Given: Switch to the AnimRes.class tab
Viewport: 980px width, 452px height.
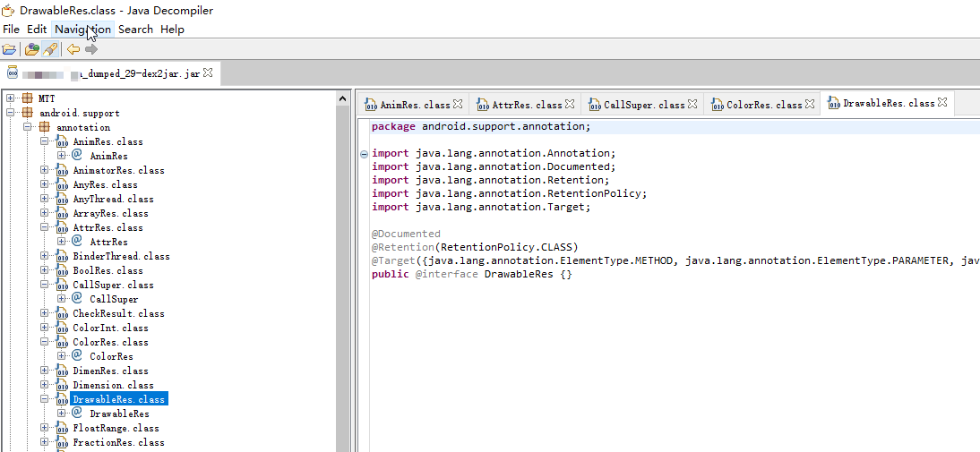Looking at the screenshot, I should coord(413,104).
